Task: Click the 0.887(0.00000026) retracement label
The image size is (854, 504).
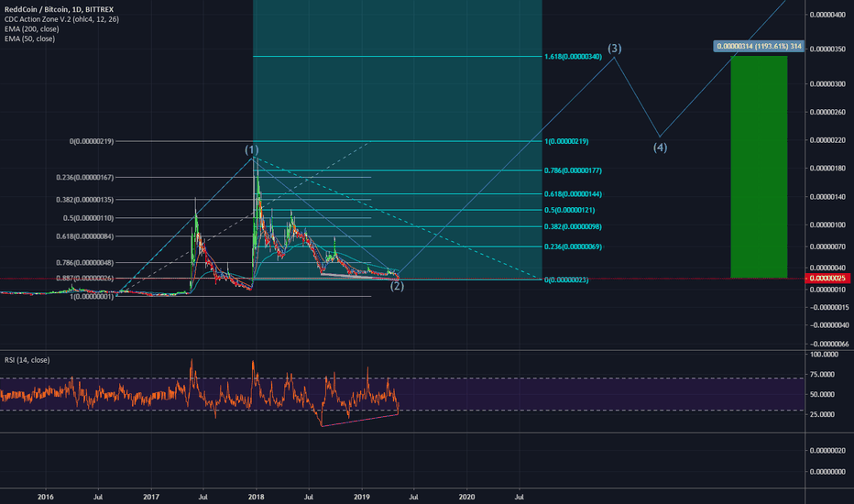Action: (x=85, y=279)
